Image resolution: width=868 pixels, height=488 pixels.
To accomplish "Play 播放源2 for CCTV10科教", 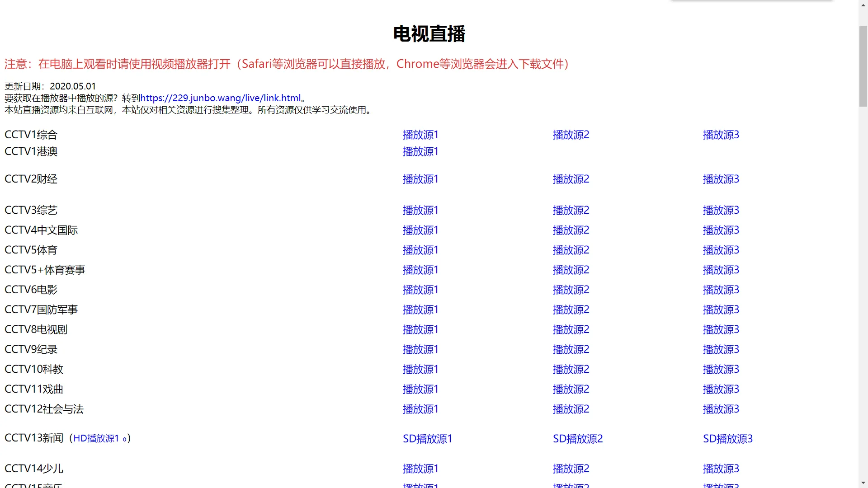I will click(x=571, y=369).
